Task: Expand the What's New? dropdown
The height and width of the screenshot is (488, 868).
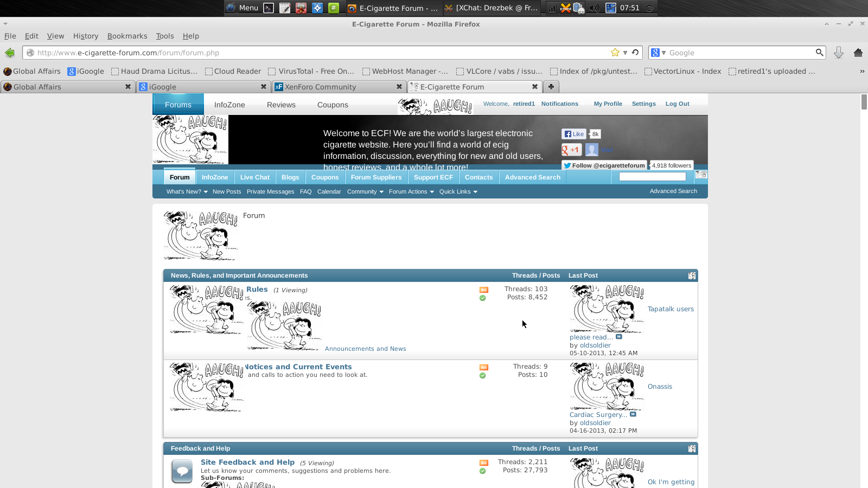Action: click(x=187, y=191)
